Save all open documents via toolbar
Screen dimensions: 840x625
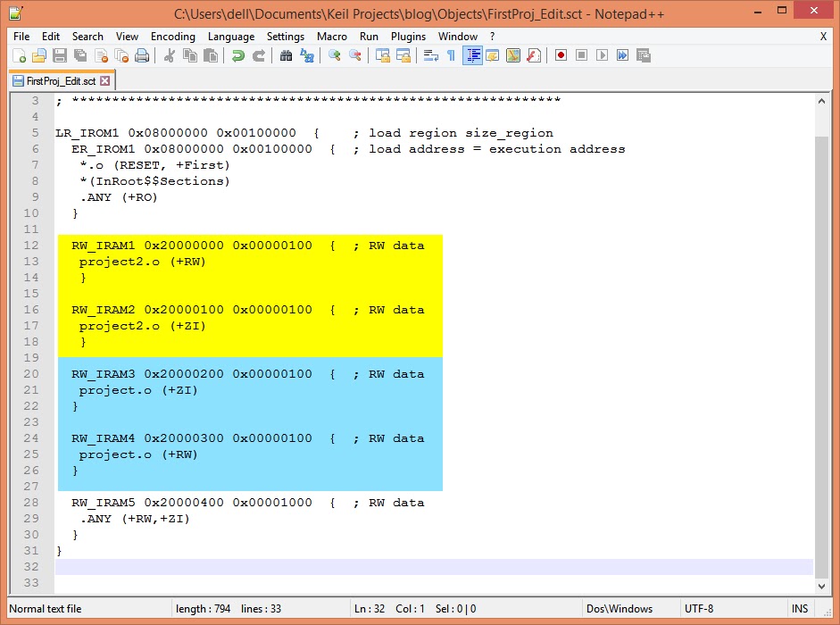[79, 55]
